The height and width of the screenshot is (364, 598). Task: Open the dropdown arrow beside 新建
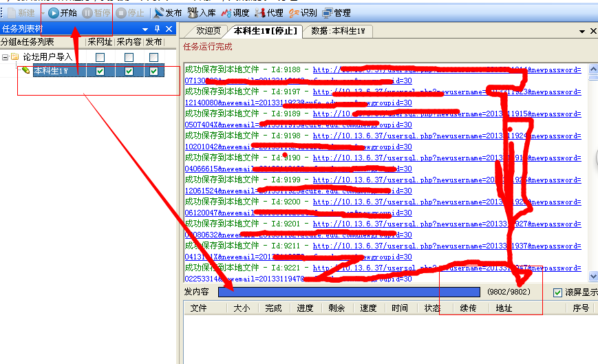pyautogui.click(x=43, y=13)
